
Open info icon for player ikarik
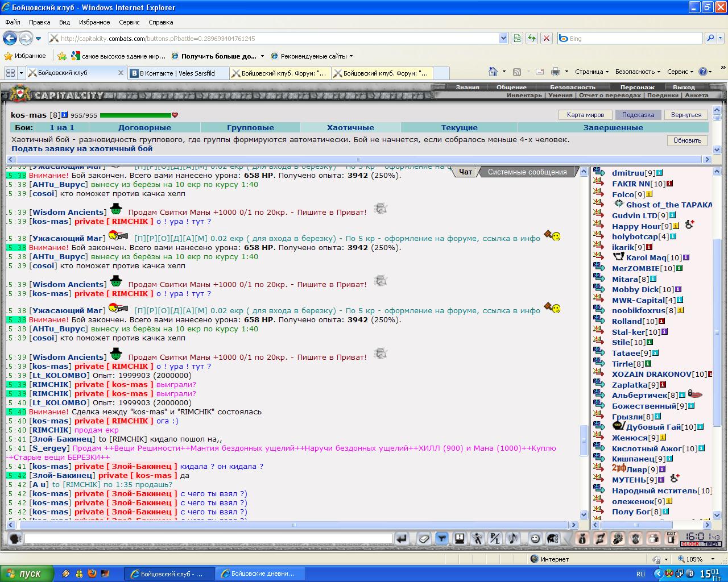[649, 247]
